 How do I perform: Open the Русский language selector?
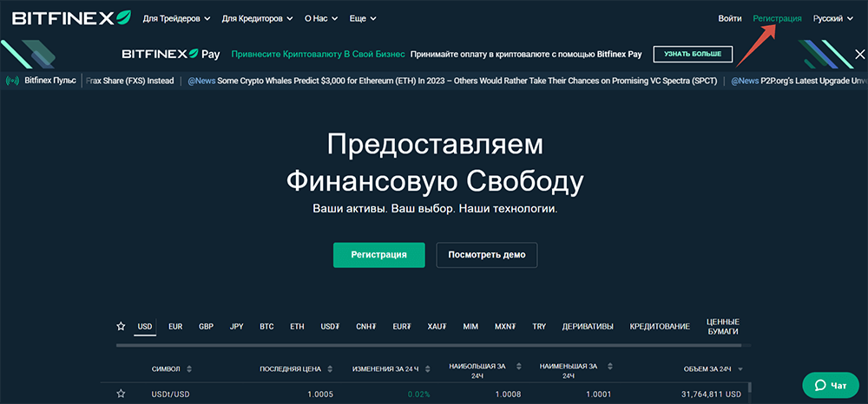(x=835, y=18)
